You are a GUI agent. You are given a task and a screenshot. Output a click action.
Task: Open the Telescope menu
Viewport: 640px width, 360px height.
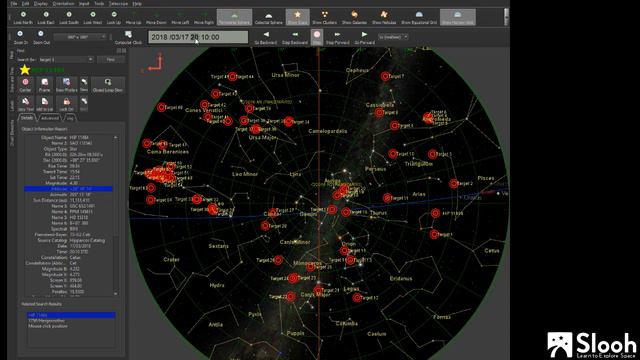118,4
